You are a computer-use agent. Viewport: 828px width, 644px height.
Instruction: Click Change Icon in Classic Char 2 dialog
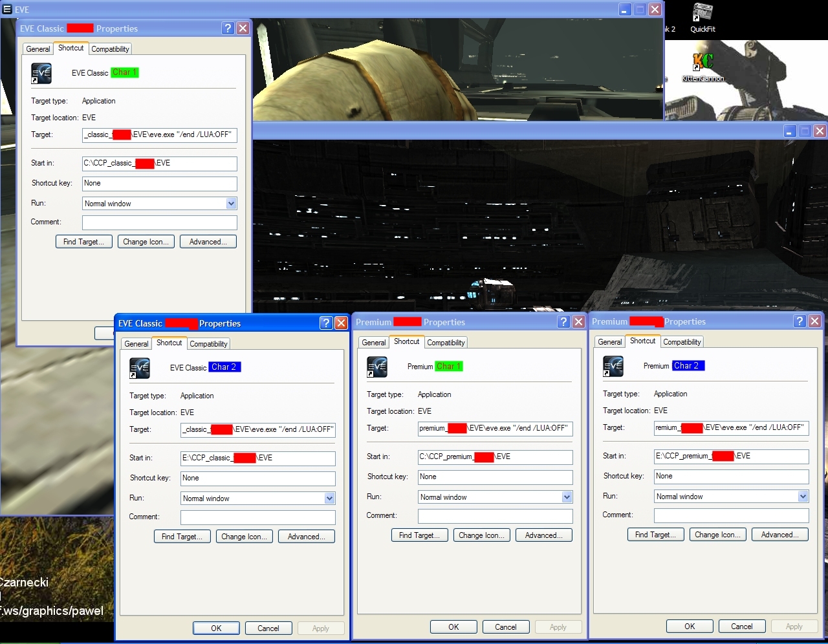tap(245, 537)
